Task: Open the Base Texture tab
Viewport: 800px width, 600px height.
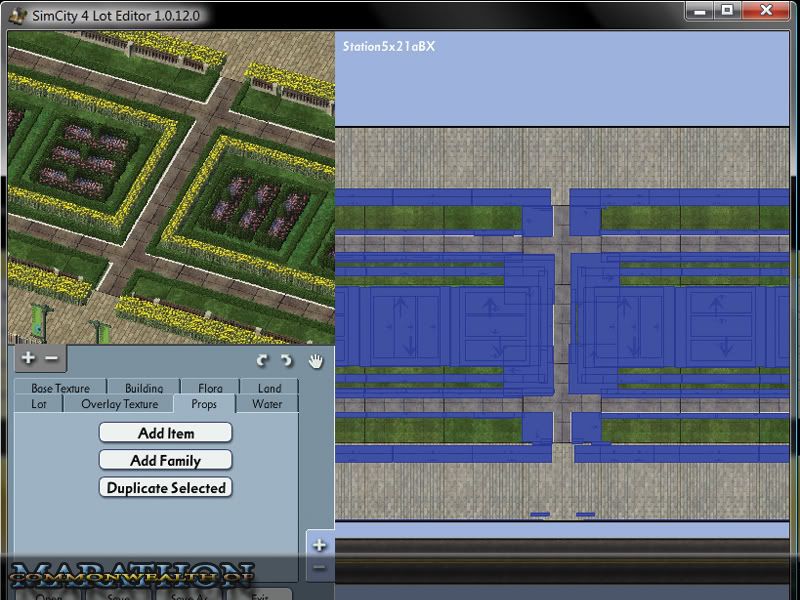Action: [60, 388]
